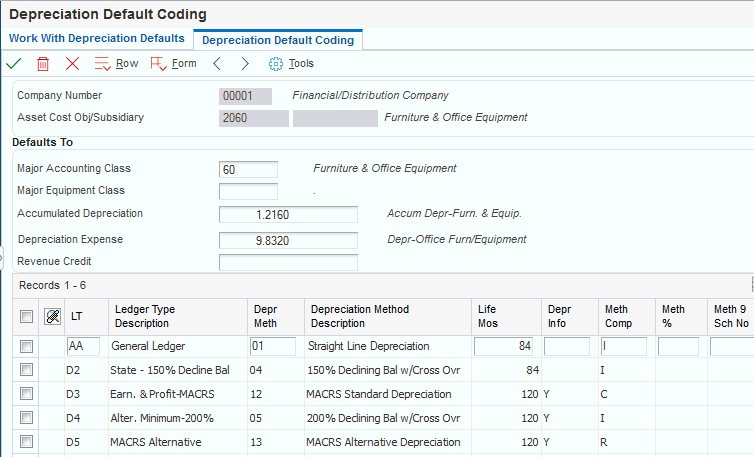
Task: Select the Depreciation Default Coding tab
Action: coord(278,40)
